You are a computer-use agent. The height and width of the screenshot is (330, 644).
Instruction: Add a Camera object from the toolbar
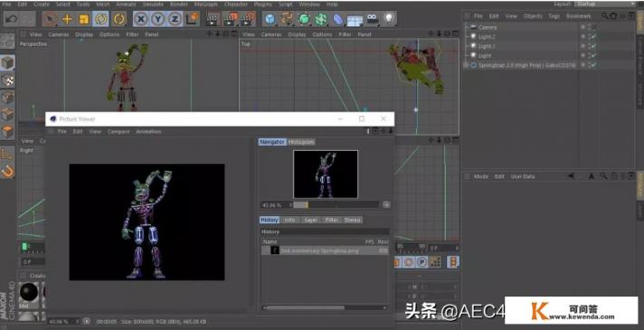click(x=373, y=19)
